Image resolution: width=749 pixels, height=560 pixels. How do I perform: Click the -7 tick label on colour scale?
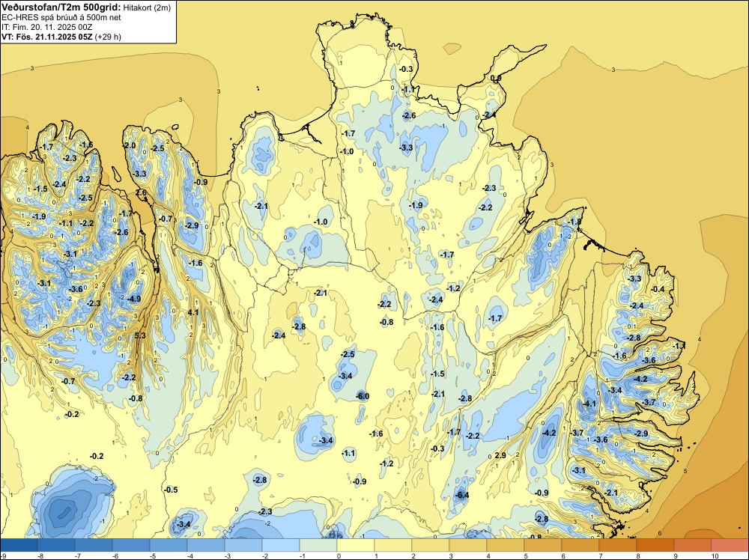click(77, 556)
